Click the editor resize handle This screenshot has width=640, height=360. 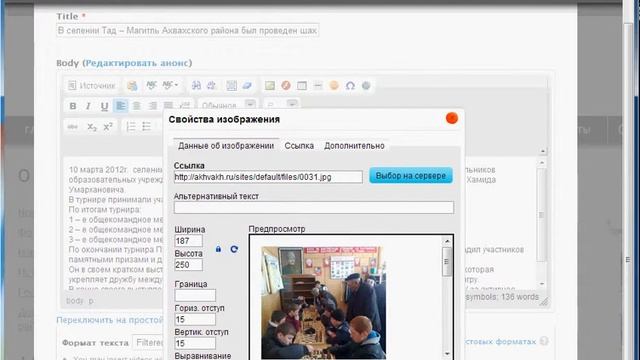tap(544, 301)
